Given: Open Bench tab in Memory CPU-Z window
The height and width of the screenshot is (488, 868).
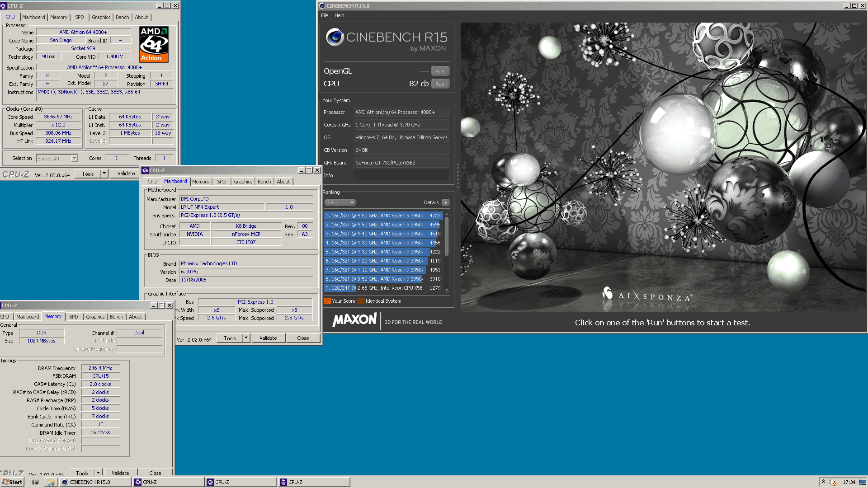Looking at the screenshot, I should coord(116,317).
